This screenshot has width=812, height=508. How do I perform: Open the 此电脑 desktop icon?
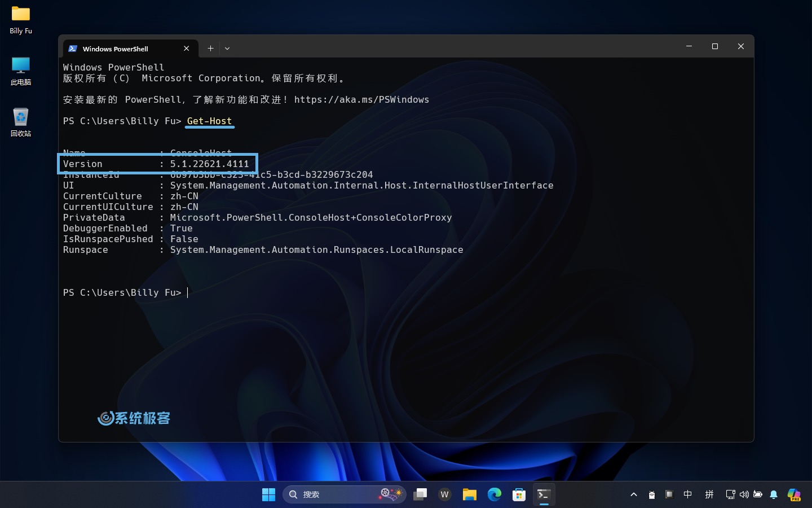point(21,71)
